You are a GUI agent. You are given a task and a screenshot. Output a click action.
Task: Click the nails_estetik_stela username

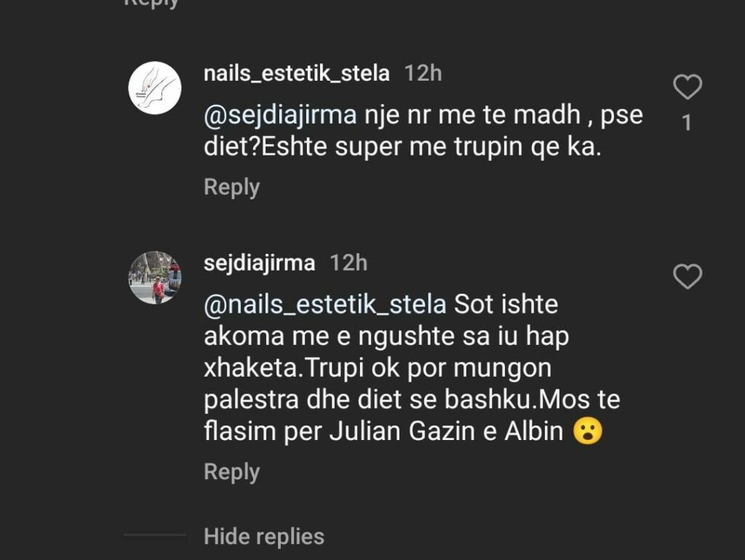pyautogui.click(x=297, y=73)
